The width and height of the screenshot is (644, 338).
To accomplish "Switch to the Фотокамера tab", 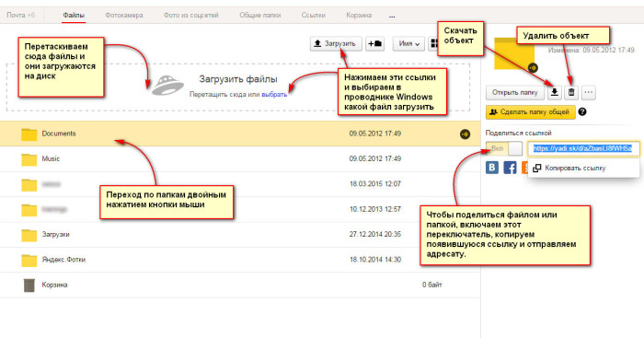I will tap(124, 16).
